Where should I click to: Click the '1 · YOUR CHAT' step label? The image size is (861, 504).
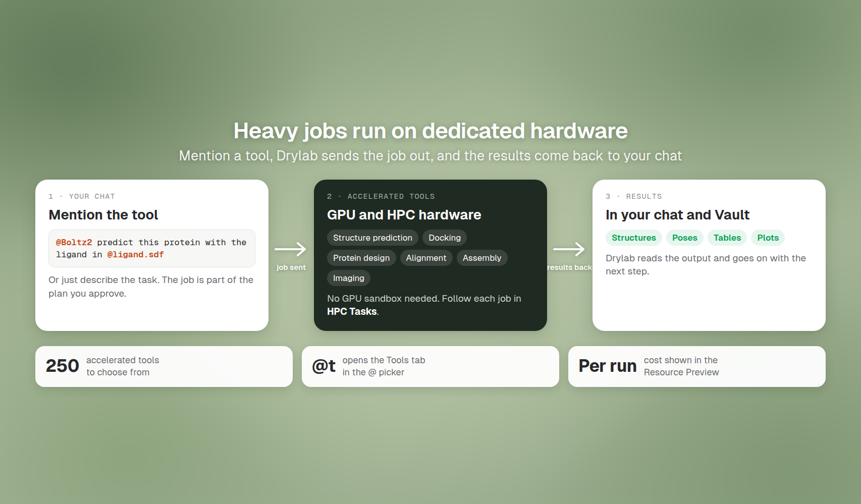coord(82,196)
